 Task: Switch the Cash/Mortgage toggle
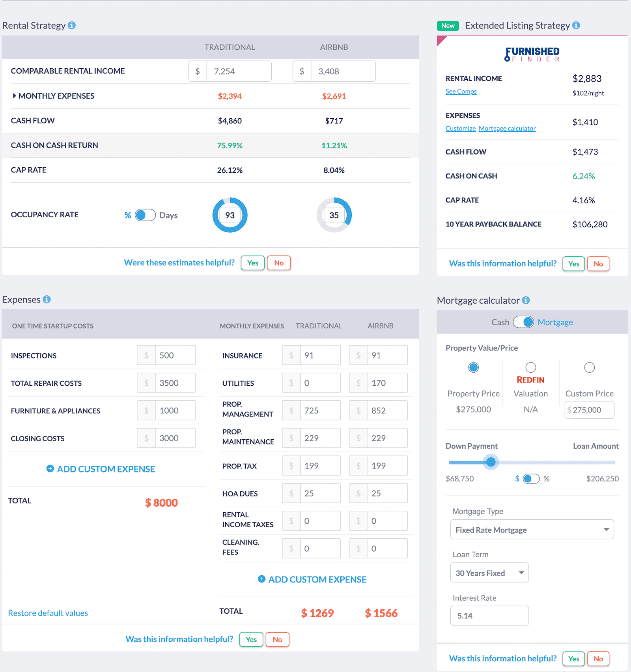(x=523, y=322)
